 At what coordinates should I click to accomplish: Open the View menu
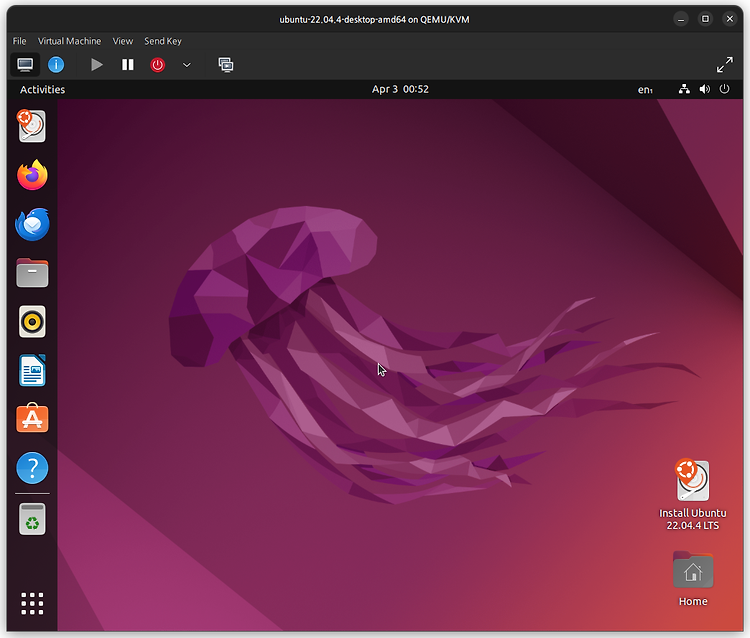122,41
